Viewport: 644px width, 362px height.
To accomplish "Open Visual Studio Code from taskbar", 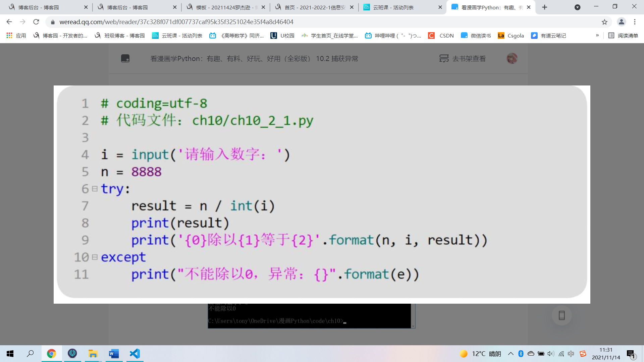I will point(135,354).
